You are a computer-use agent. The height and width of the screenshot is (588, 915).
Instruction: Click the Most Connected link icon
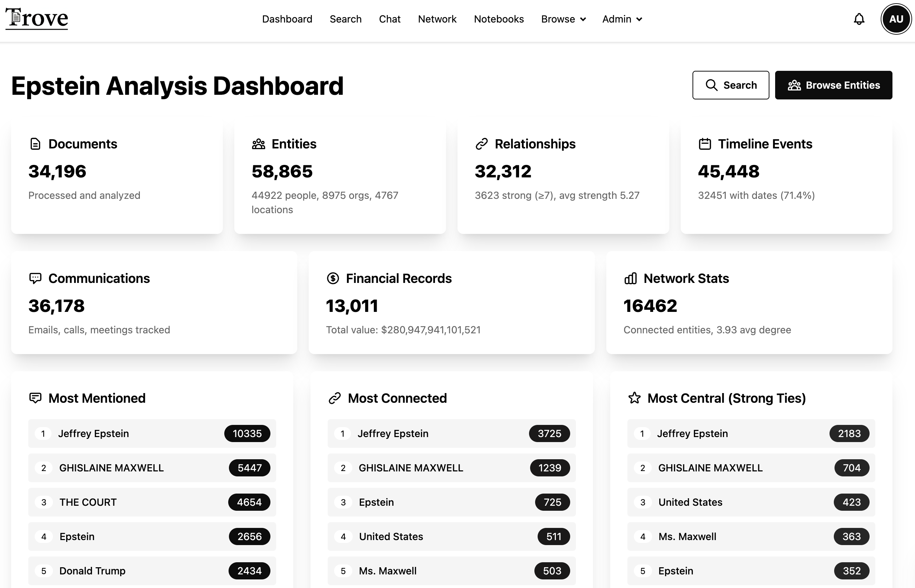point(335,398)
